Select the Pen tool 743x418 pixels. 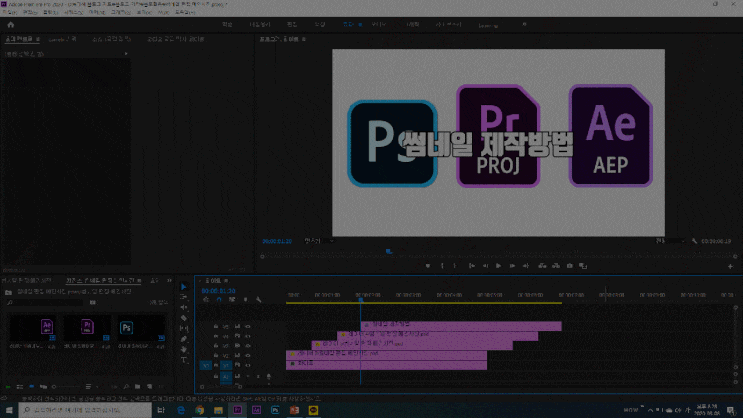184,339
